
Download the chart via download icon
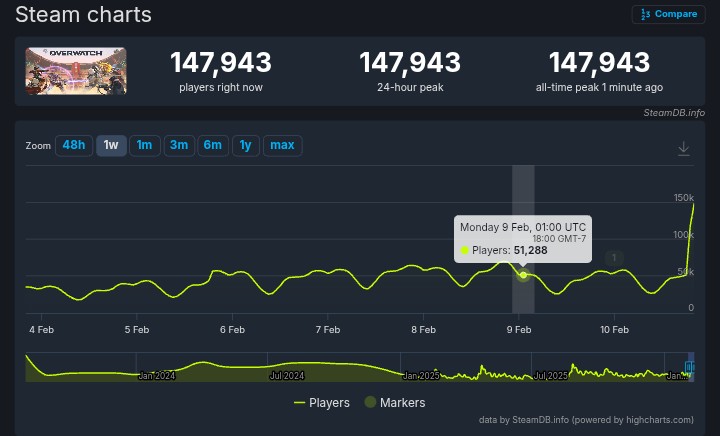[684, 149]
